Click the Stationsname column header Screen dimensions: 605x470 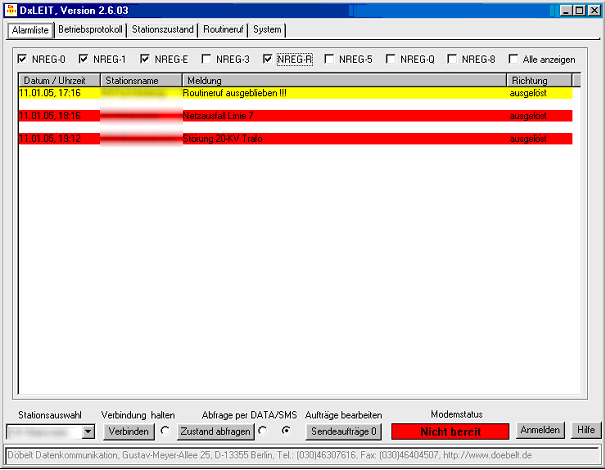(x=141, y=80)
